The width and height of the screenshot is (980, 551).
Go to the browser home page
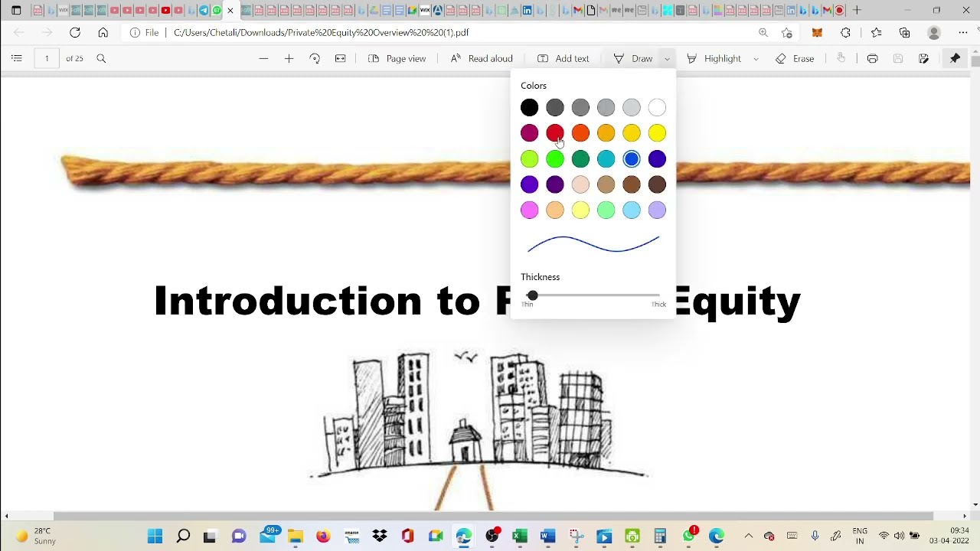[103, 32]
